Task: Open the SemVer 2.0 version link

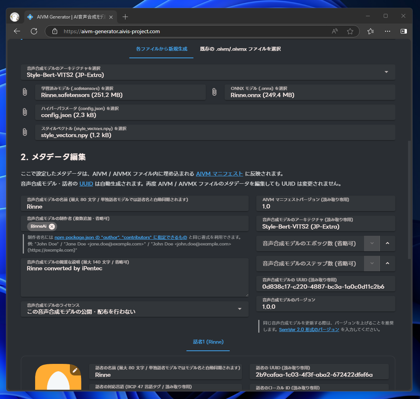Action: point(309,329)
